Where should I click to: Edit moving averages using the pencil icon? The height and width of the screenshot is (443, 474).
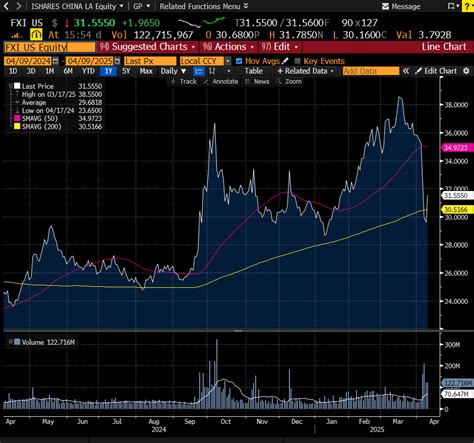[x=285, y=61]
